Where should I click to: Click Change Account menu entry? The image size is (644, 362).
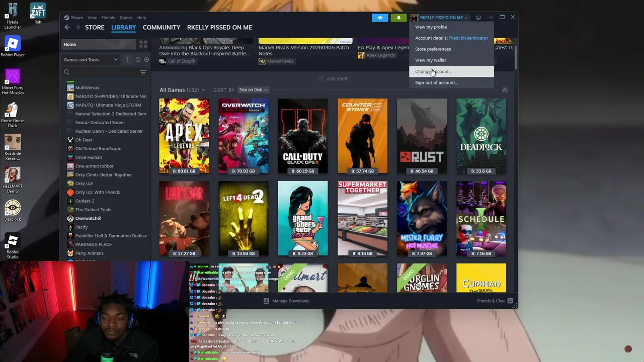pyautogui.click(x=451, y=71)
